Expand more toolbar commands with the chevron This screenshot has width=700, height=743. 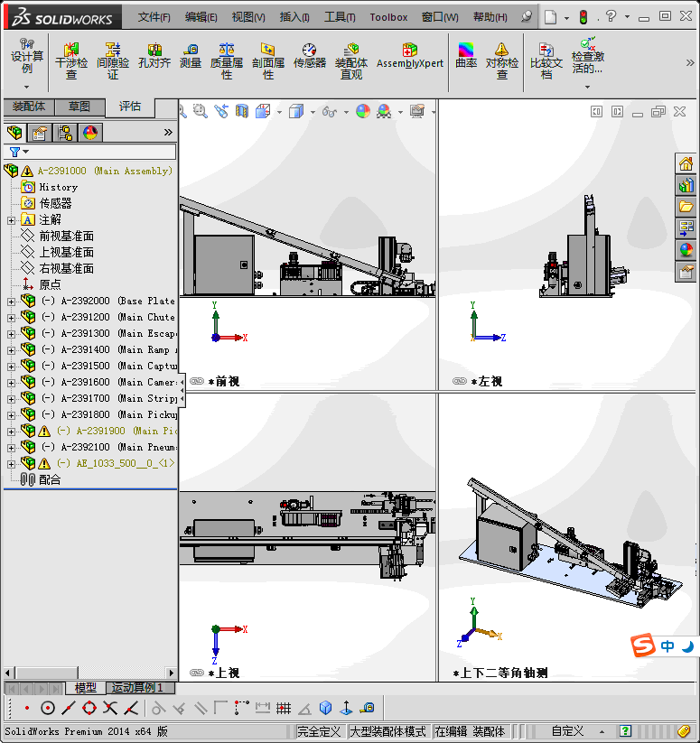tap(689, 62)
